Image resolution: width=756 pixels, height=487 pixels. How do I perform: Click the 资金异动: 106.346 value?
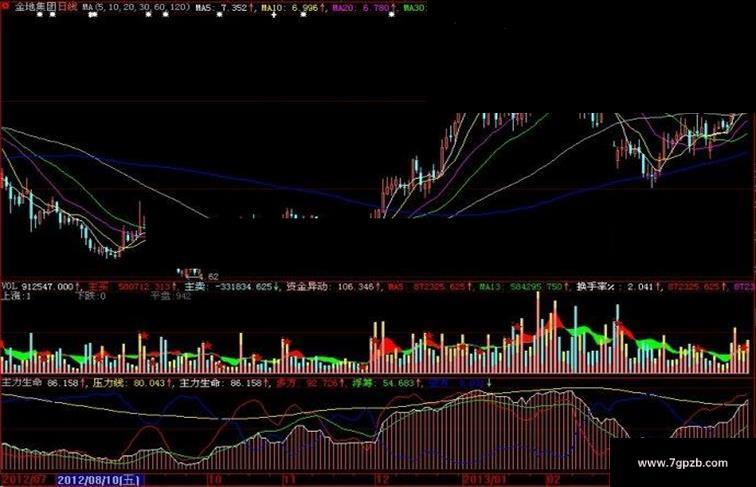tap(333, 287)
